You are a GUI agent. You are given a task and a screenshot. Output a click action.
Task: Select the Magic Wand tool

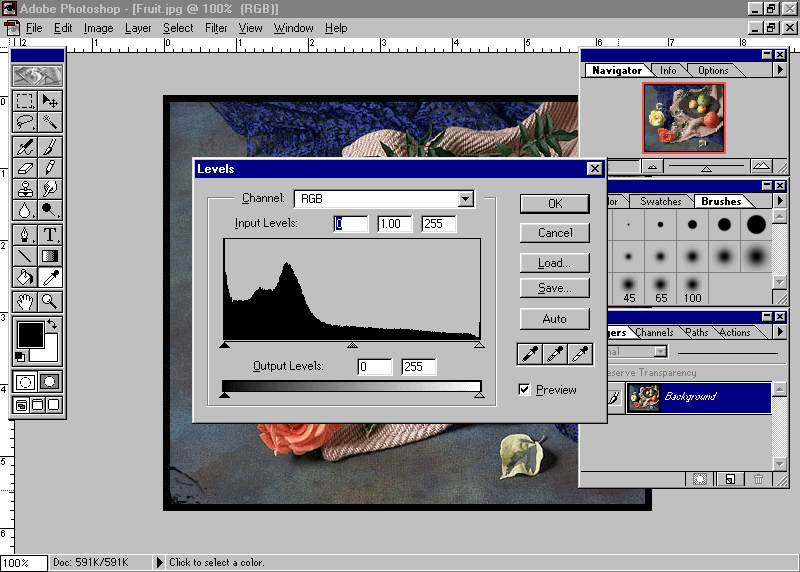click(49, 122)
